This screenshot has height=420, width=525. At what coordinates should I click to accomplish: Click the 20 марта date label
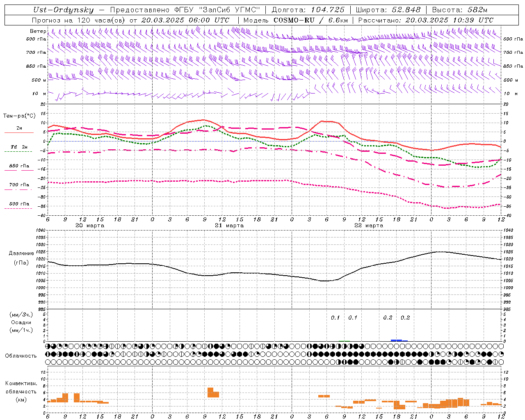tap(90, 225)
